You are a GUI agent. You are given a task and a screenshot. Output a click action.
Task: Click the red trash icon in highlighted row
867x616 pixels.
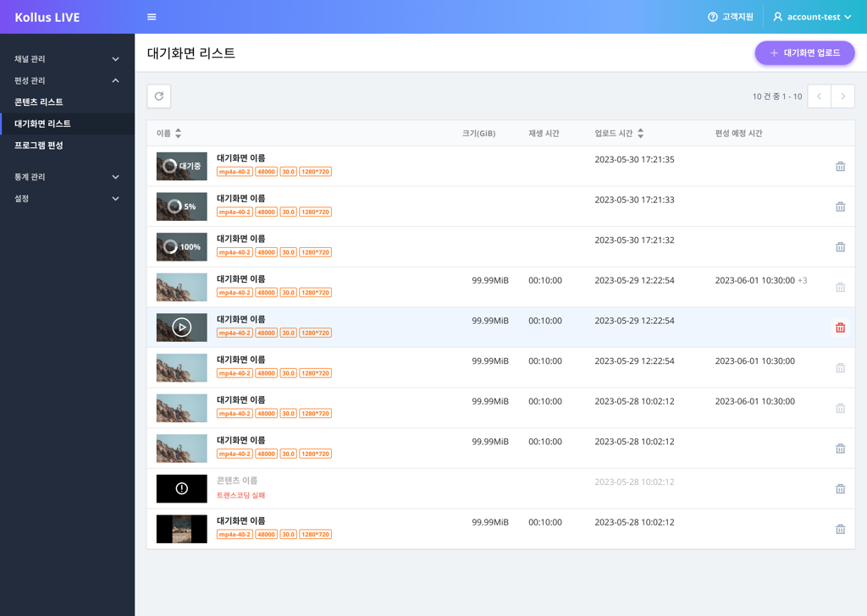click(x=840, y=327)
